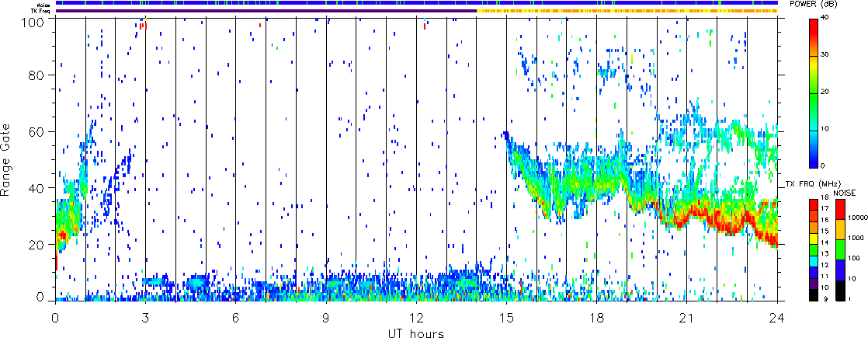Click the TX Freq status strip above the plot
The width and height of the screenshot is (868, 338).
417,11
